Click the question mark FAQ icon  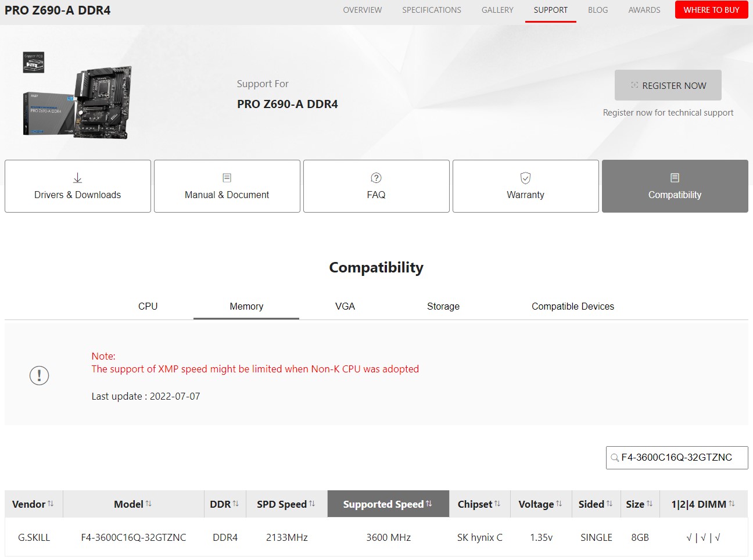[376, 178]
